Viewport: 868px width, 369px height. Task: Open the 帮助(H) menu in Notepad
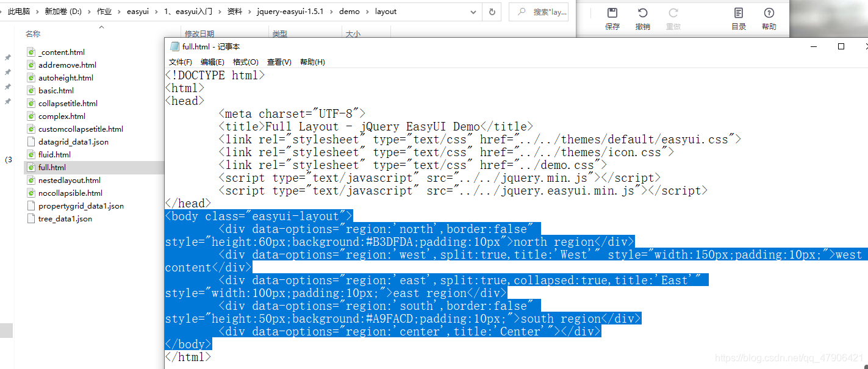tap(312, 62)
